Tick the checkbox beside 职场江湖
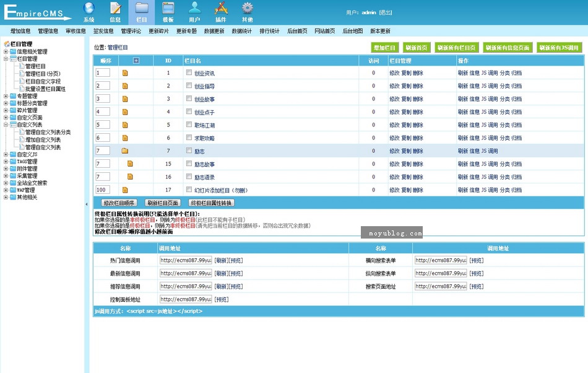Image resolution: width=588 pixels, height=373 pixels. [189, 125]
